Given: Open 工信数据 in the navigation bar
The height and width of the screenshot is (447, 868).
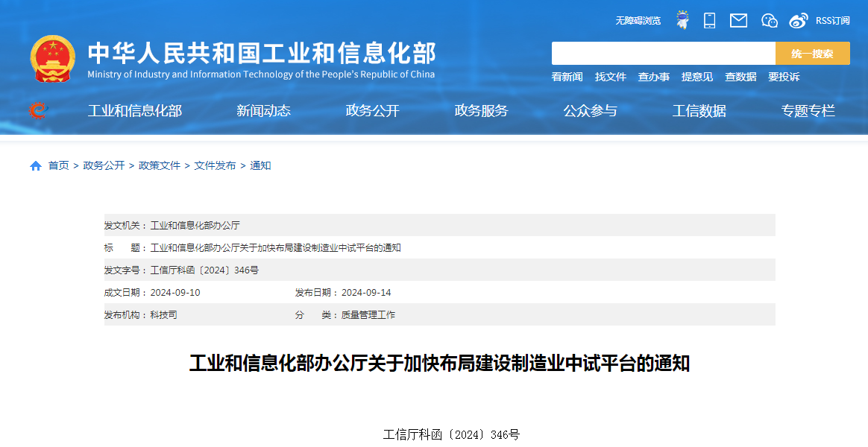Looking at the screenshot, I should pyautogui.click(x=699, y=111).
